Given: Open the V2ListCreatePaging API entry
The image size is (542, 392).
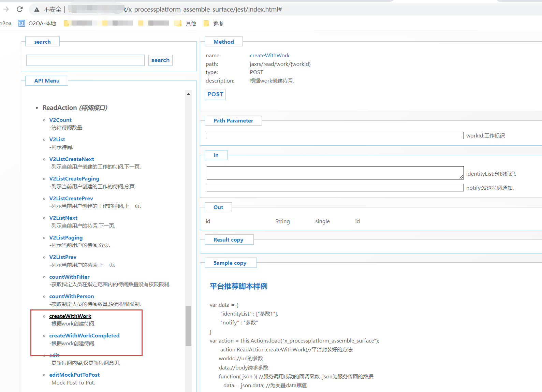Looking at the screenshot, I should click(74, 178).
